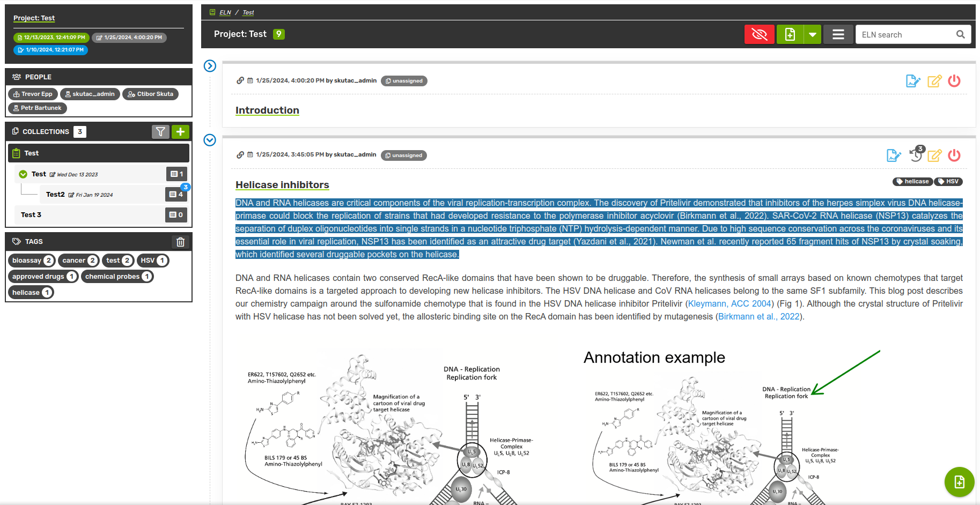
Task: Toggle the green check on Test collection
Action: pyautogui.click(x=23, y=174)
